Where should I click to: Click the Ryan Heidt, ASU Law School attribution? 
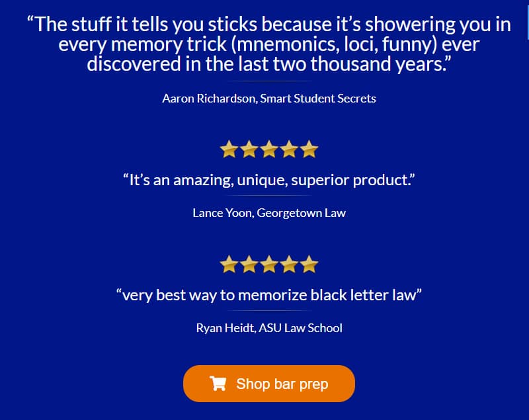269,328
